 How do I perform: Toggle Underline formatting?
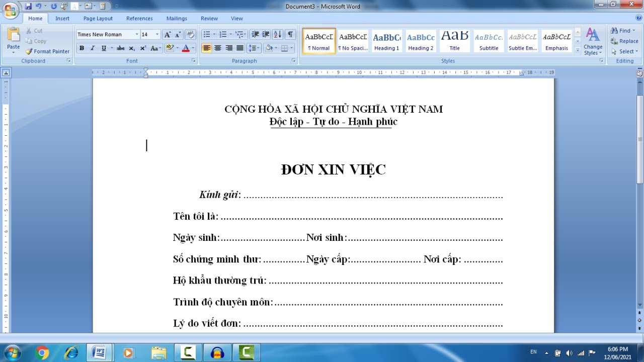[104, 48]
